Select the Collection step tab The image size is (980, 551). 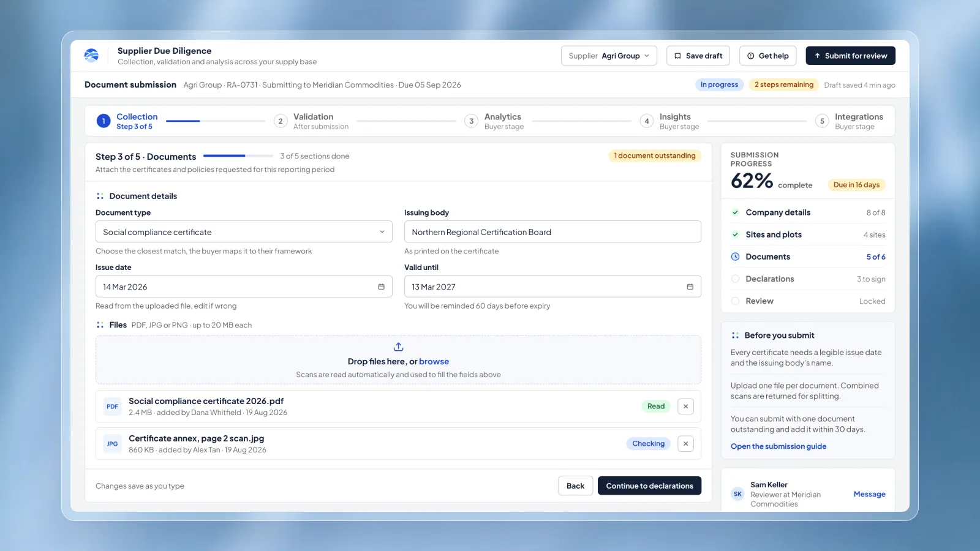[x=127, y=121]
